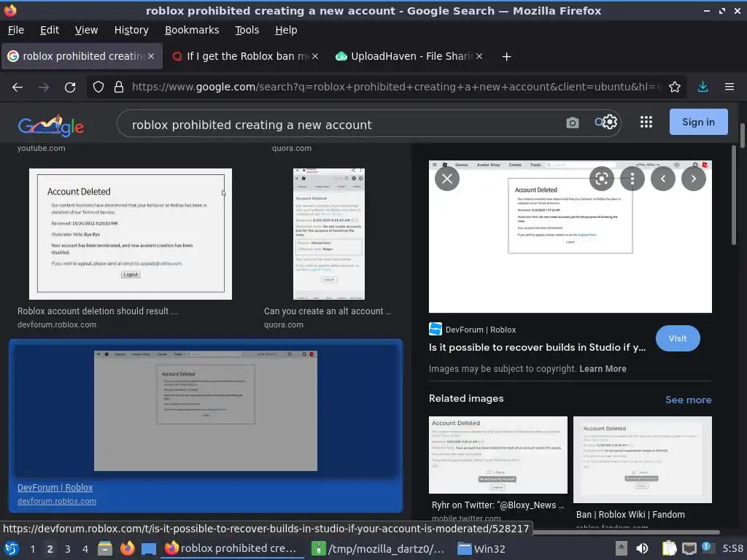Open the tracking protection shield icon
747x560 pixels.
point(98,87)
